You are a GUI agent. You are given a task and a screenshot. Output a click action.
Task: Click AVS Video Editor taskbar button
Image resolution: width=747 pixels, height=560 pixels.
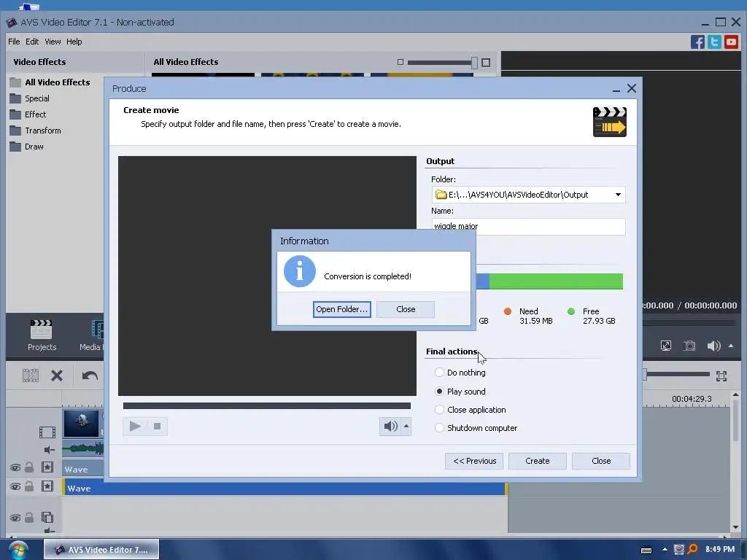click(101, 550)
